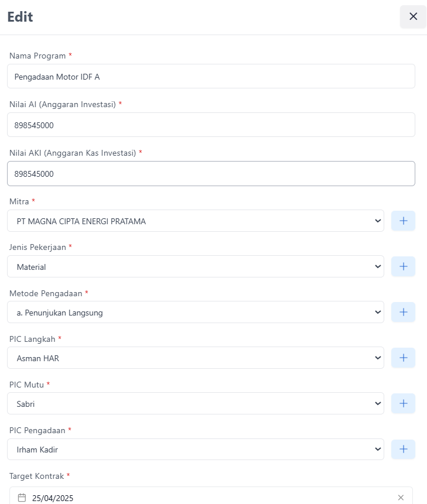This screenshot has height=504, width=427.
Task: Open the Mitra dropdown
Action: [196, 221]
